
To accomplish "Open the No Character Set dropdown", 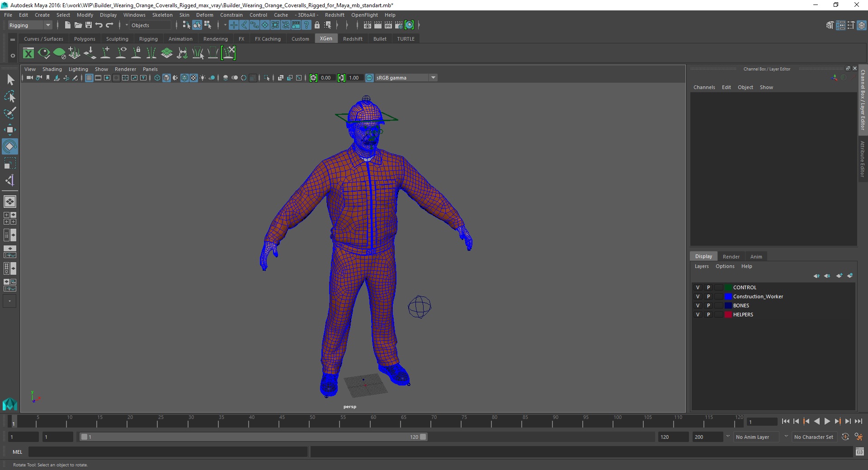I will click(x=814, y=437).
